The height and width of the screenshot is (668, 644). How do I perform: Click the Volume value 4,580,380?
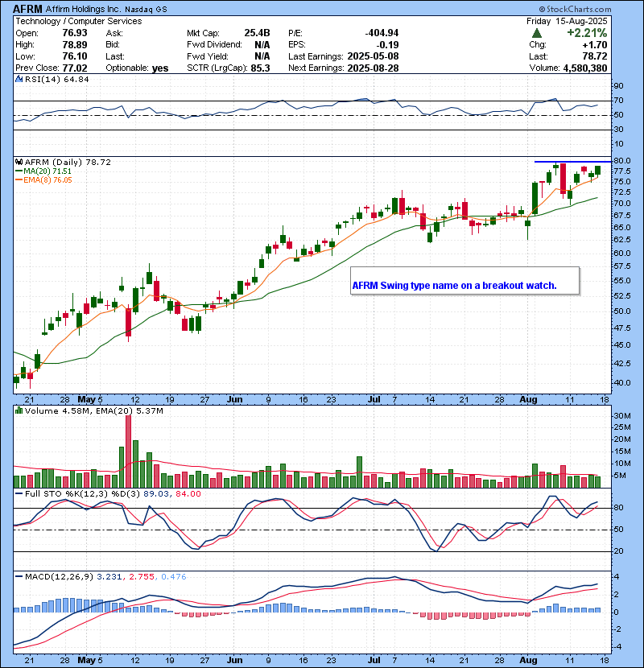[x=585, y=68]
